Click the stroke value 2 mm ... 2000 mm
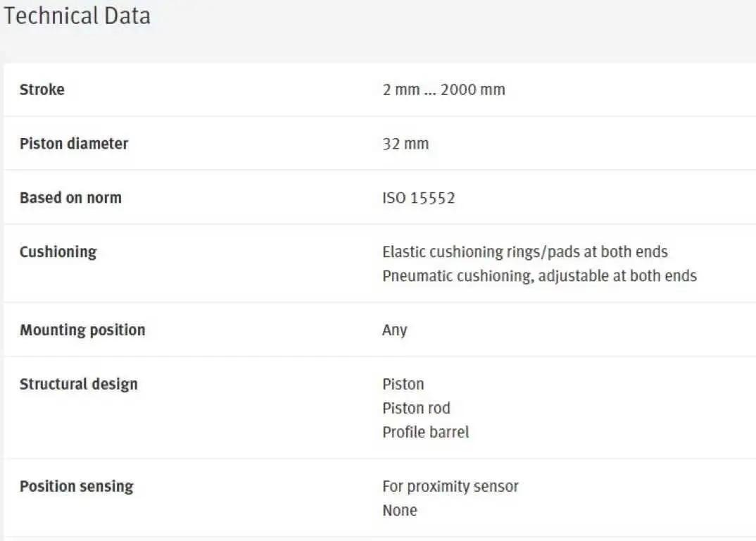Screen dimensions: 756x541 pos(443,89)
